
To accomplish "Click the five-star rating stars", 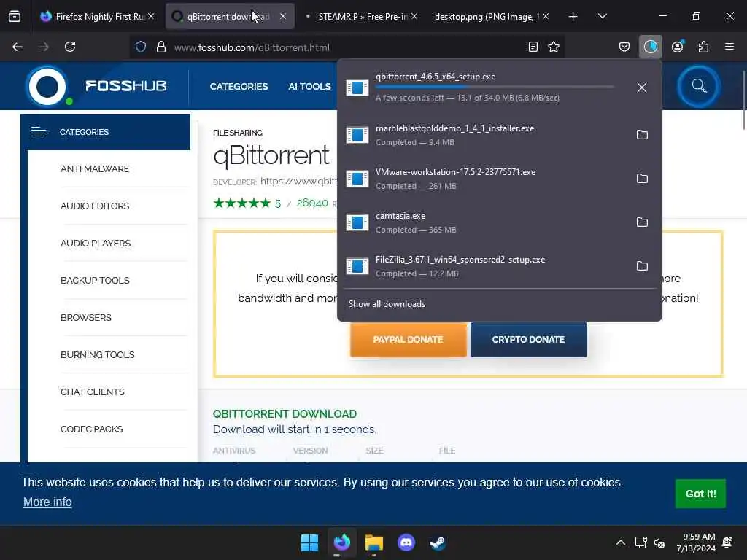I will click(242, 203).
